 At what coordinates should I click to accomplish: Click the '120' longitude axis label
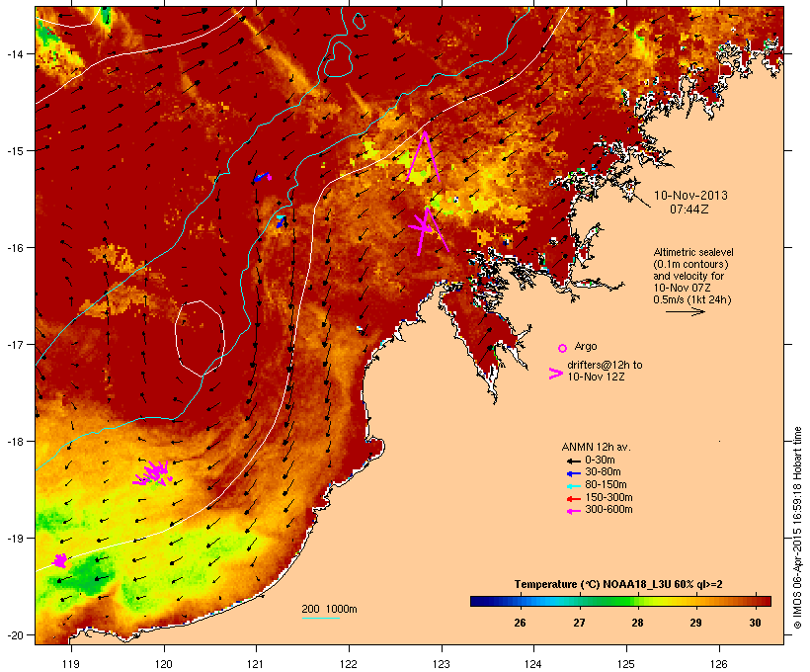(x=164, y=664)
